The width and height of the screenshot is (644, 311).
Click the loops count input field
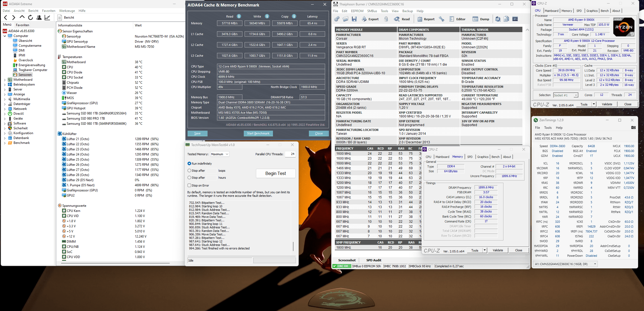[212, 171]
